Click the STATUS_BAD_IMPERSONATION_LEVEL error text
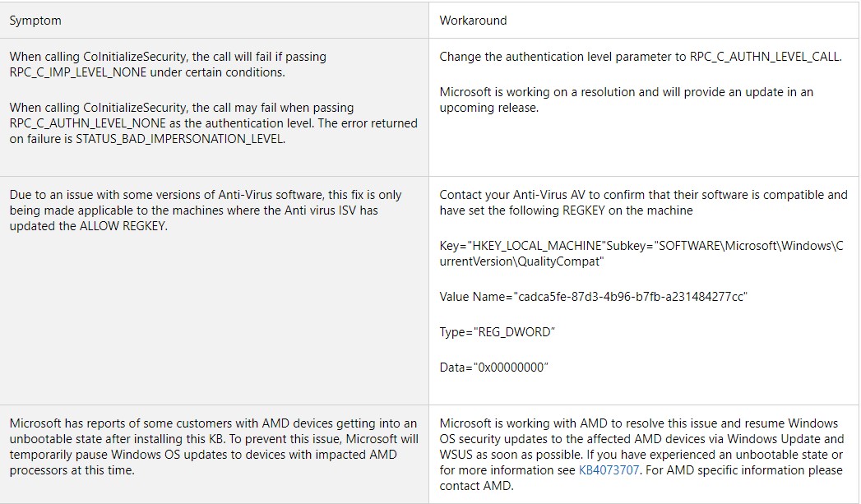861x504 pixels. click(x=180, y=139)
